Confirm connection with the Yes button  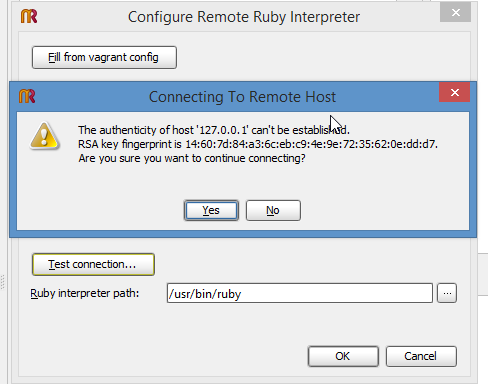[x=211, y=210]
